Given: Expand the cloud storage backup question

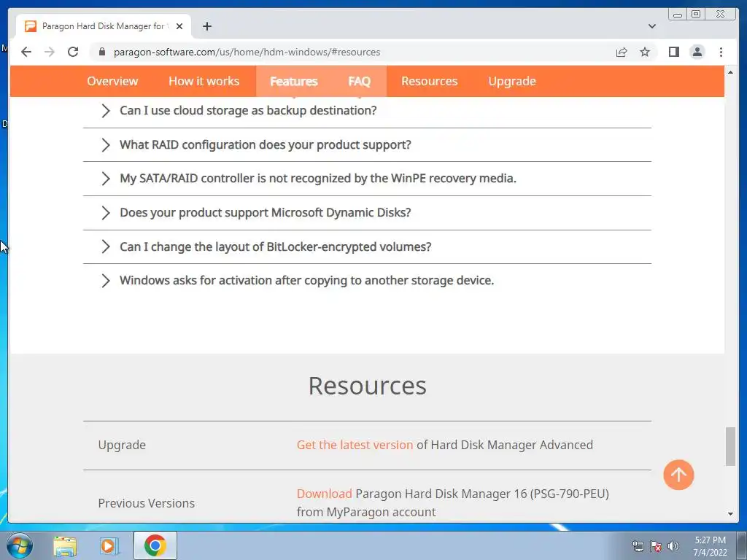Looking at the screenshot, I should coord(367,111).
